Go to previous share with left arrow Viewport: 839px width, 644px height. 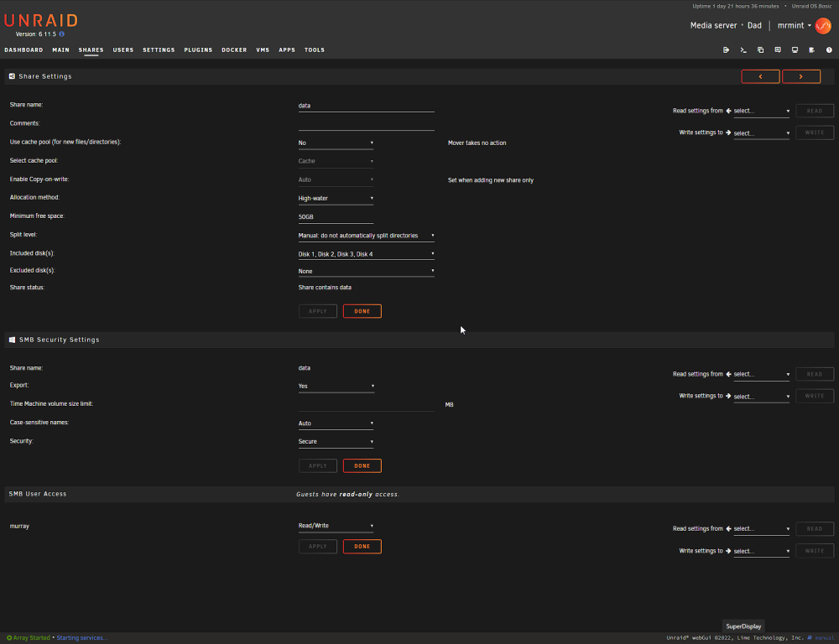[760, 76]
